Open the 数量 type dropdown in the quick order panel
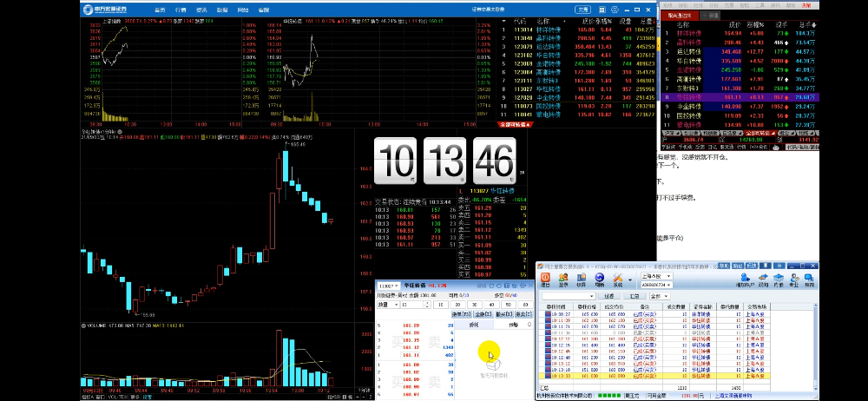The image size is (868, 401). point(388,305)
